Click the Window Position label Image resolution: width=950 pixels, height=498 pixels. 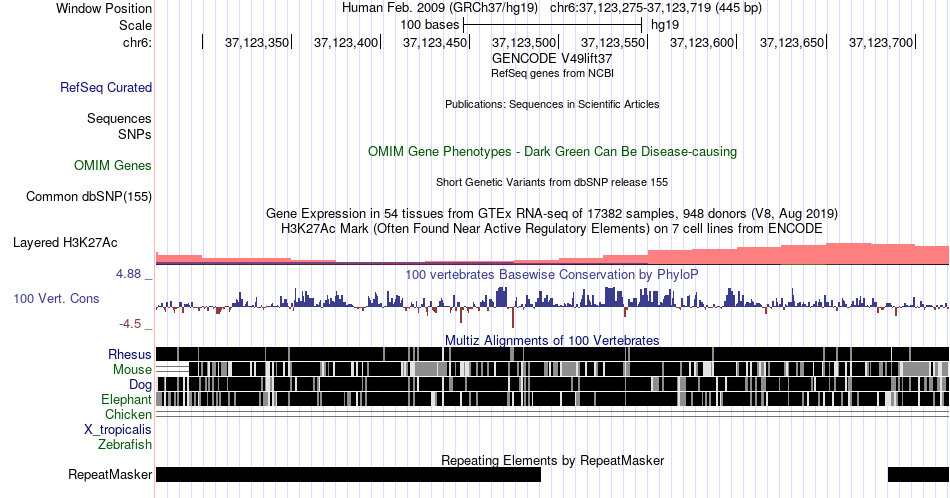(x=104, y=9)
